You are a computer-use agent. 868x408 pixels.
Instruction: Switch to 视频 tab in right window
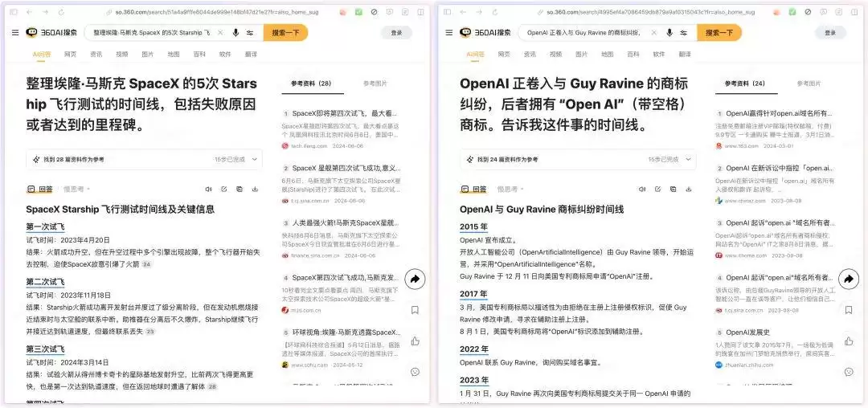tap(556, 54)
